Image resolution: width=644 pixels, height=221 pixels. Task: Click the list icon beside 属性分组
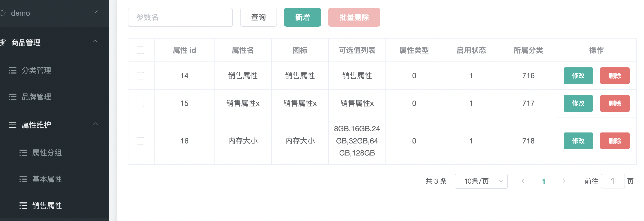(x=23, y=153)
